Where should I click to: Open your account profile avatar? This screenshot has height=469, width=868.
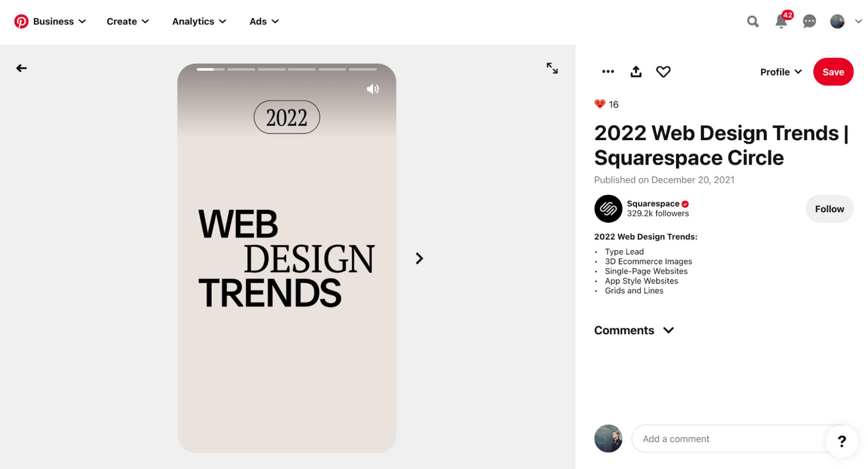(x=837, y=21)
